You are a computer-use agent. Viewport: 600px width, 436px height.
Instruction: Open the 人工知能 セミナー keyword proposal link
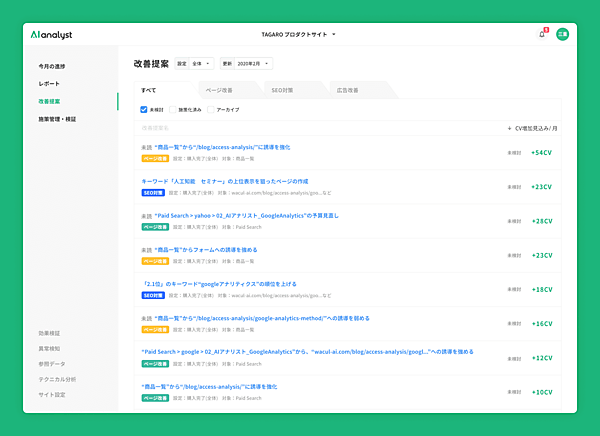pos(225,181)
